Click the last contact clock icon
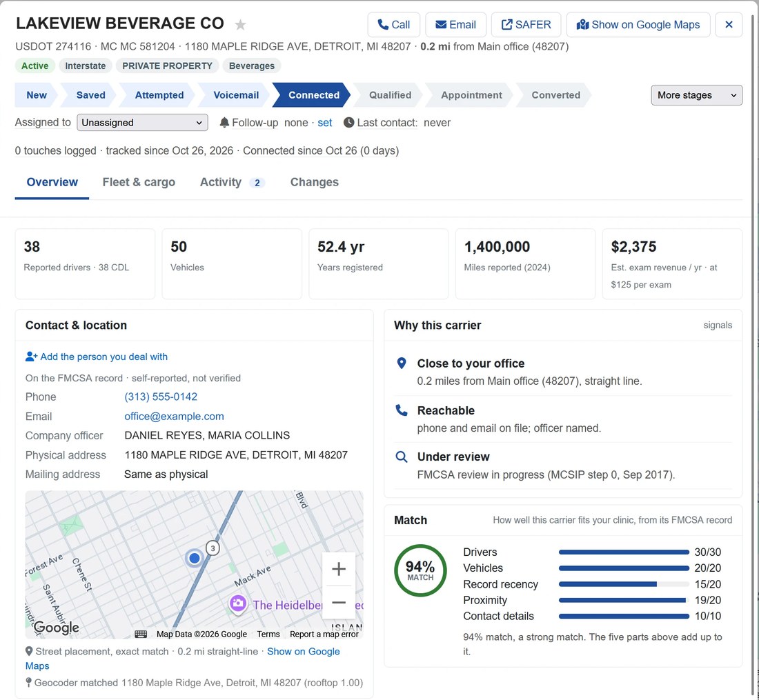The height and width of the screenshot is (700, 759). [x=348, y=122]
